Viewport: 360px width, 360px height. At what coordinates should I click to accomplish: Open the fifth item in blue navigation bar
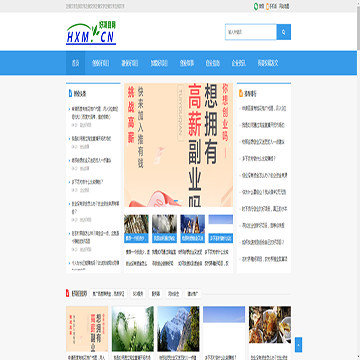pyautogui.click(x=187, y=63)
